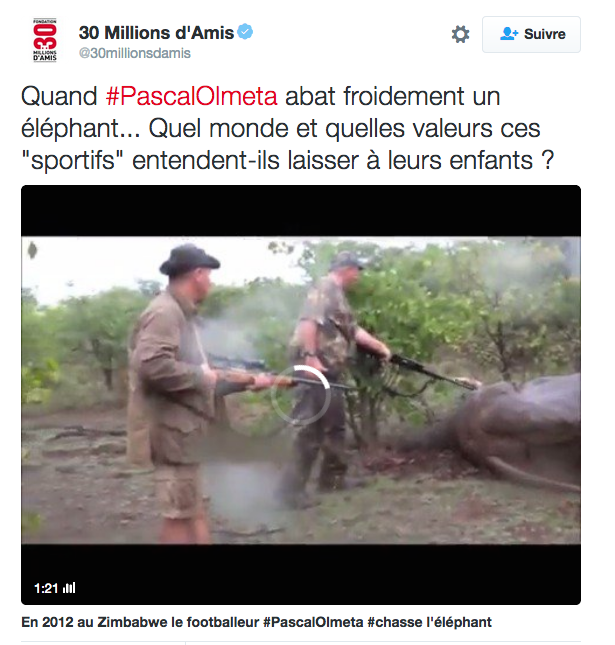
Task: Play the embedded elephant hunt video
Action: click(x=301, y=394)
